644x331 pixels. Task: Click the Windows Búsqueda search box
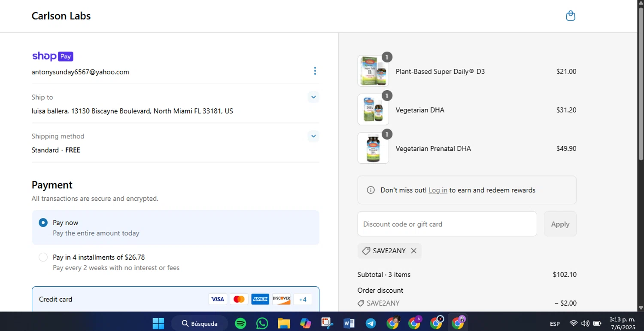click(x=200, y=323)
